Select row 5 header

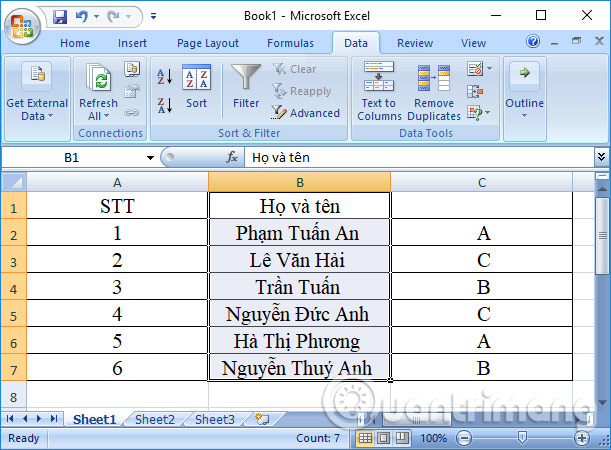[x=14, y=314]
